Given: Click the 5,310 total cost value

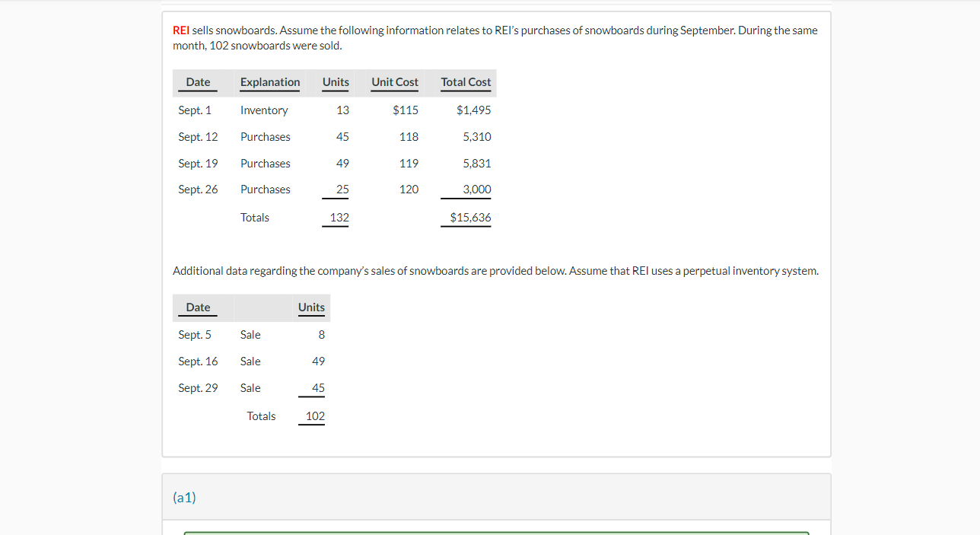Looking at the screenshot, I should (x=477, y=137).
